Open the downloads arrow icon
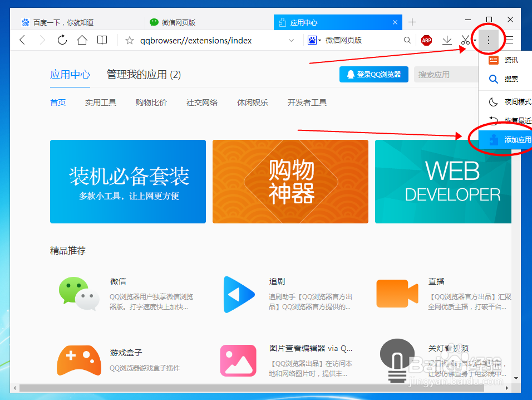Screen dimensions: 532x400 click(x=447, y=40)
